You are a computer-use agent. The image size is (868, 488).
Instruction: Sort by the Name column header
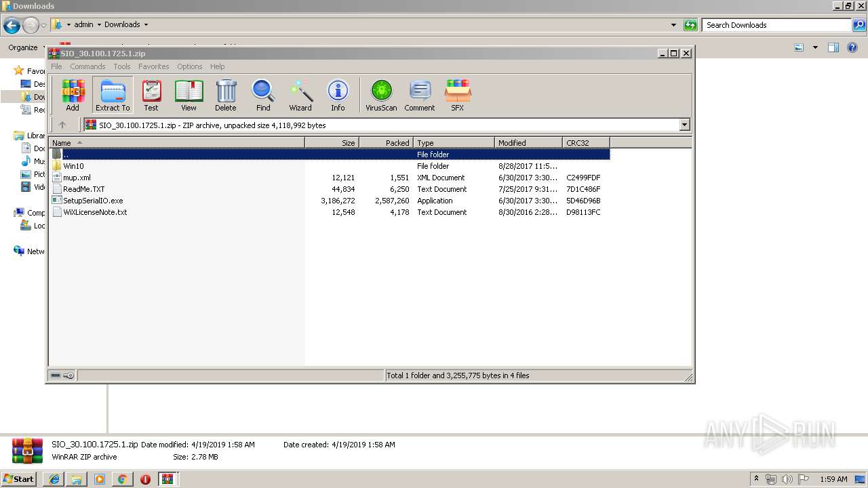point(177,143)
